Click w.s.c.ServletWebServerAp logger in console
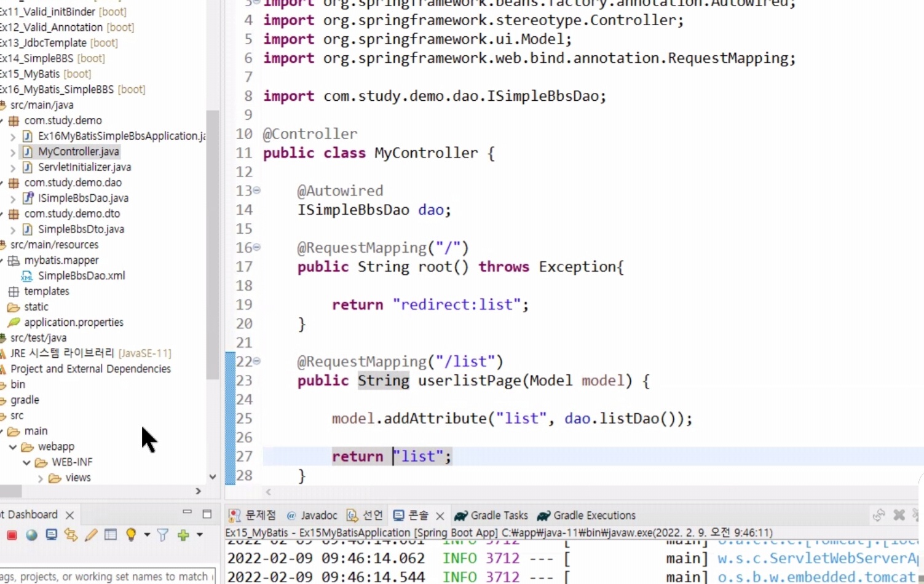The image size is (924, 584). pyautogui.click(x=818, y=558)
